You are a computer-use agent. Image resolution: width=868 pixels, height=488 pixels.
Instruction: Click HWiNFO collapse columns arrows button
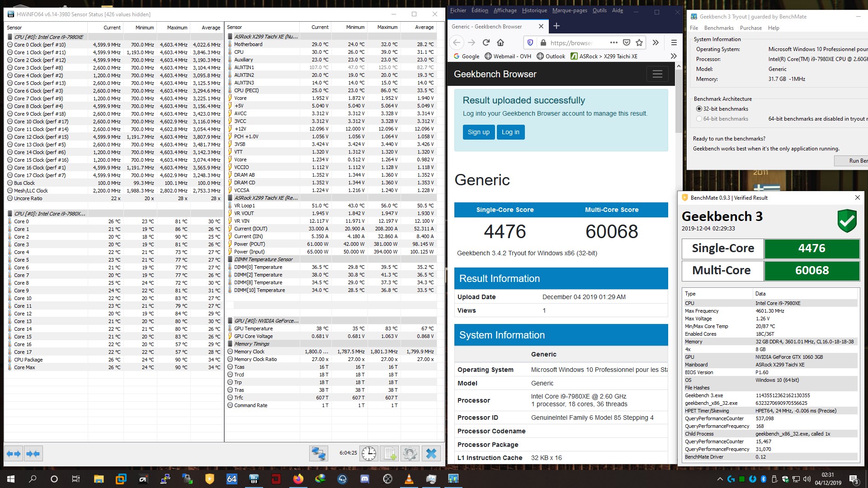coord(33,454)
